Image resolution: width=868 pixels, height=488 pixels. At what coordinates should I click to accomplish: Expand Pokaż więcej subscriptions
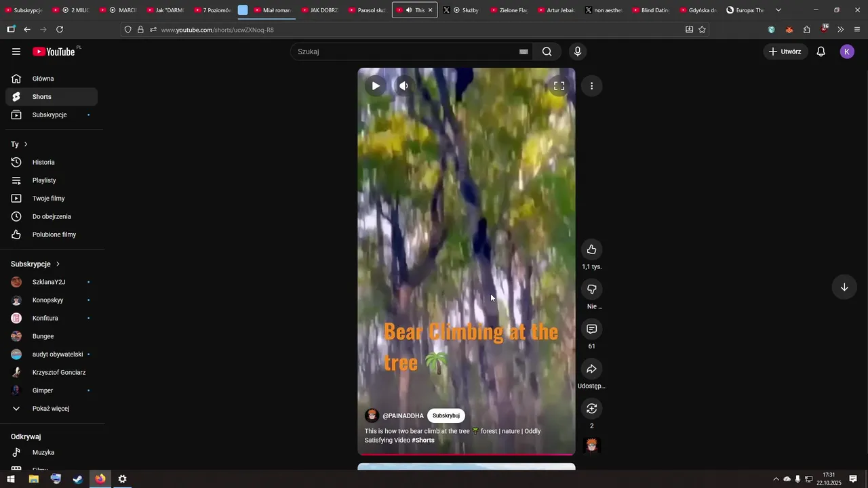click(52, 409)
